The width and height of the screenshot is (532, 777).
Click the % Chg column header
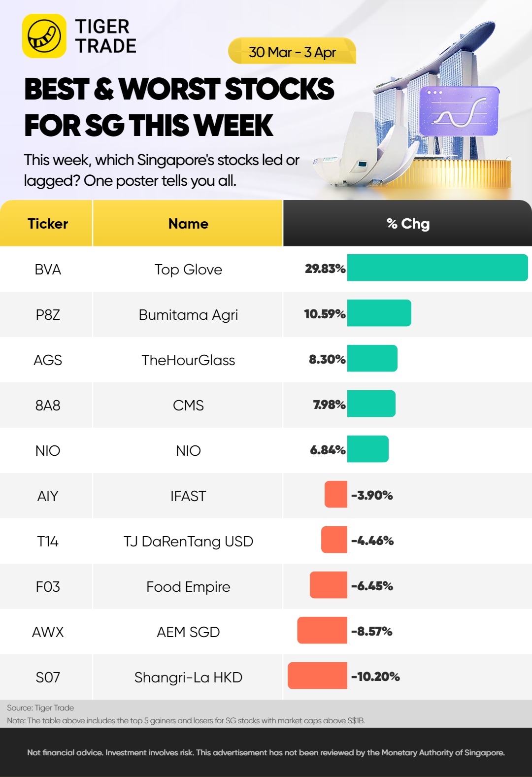click(408, 223)
